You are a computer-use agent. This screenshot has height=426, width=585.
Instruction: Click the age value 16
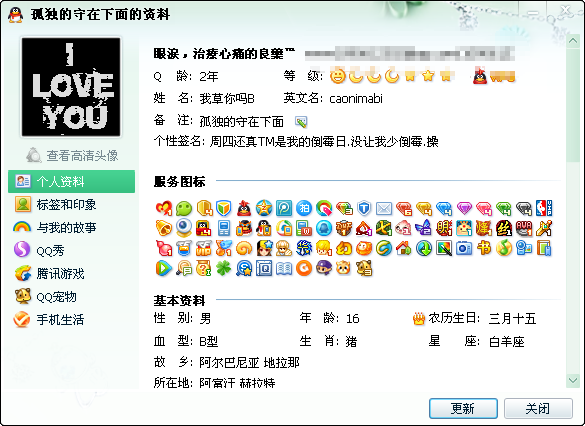tap(353, 318)
